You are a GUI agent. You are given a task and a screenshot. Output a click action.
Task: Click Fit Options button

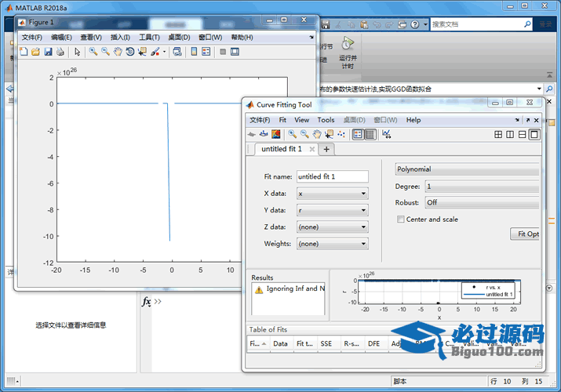click(525, 234)
